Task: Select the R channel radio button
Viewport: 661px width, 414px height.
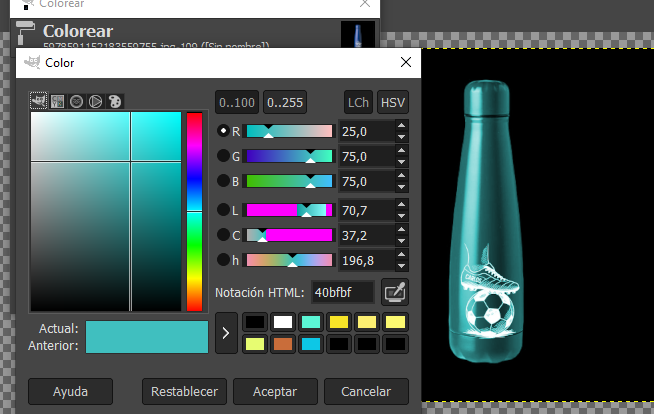Action: (x=224, y=131)
